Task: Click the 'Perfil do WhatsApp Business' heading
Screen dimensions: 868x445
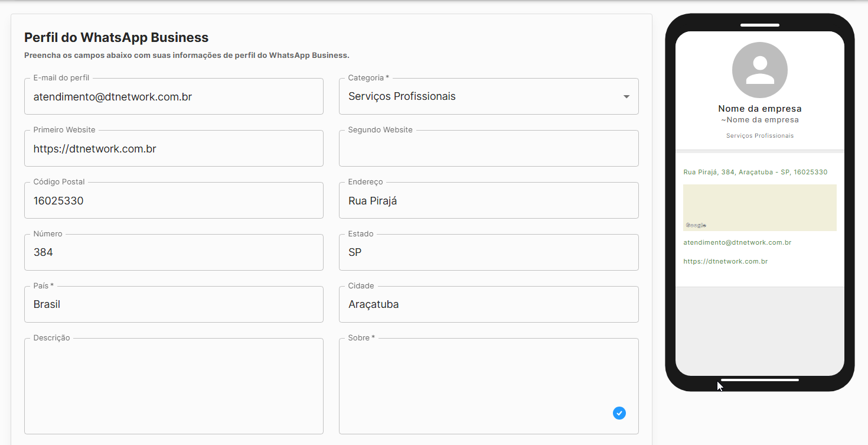Action: tap(116, 38)
